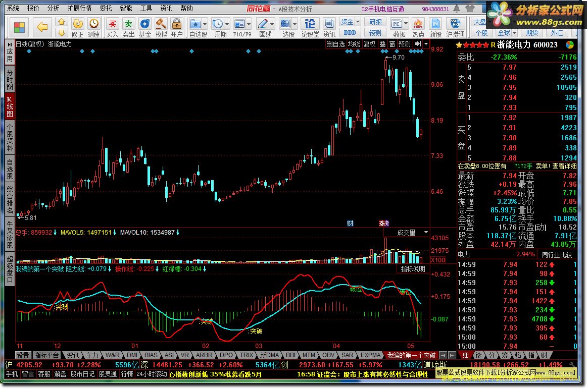Open the F10/F9 info icon
The width and height of the screenshot is (588, 389).
(x=239, y=24)
